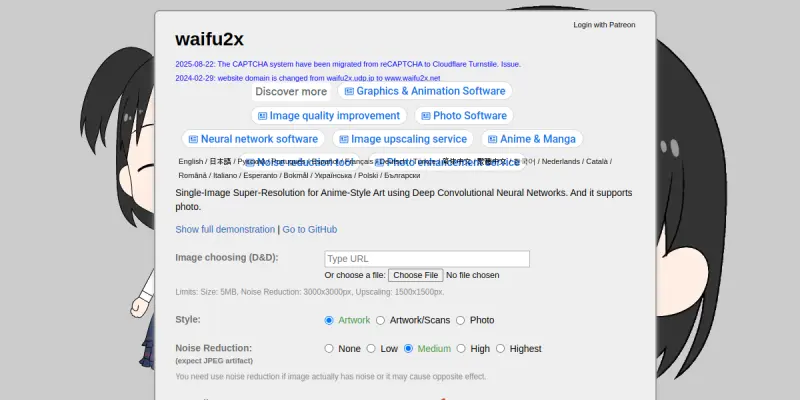Switch language to Română
Screen dimensions: 800x400
pyautogui.click(x=193, y=176)
